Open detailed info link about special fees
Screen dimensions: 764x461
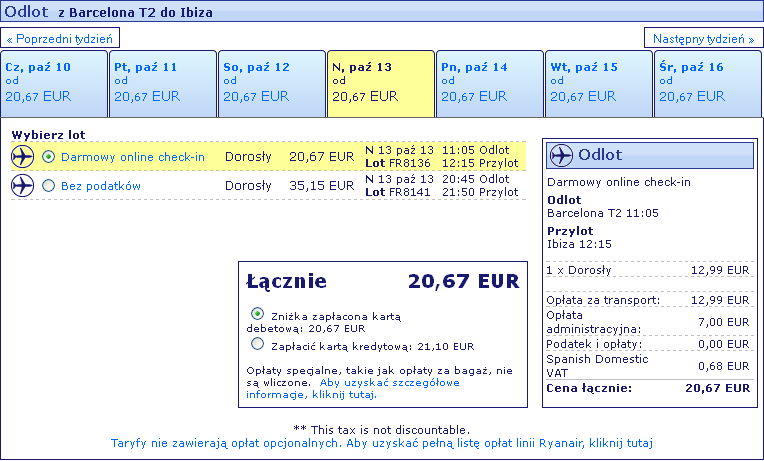[x=353, y=388]
